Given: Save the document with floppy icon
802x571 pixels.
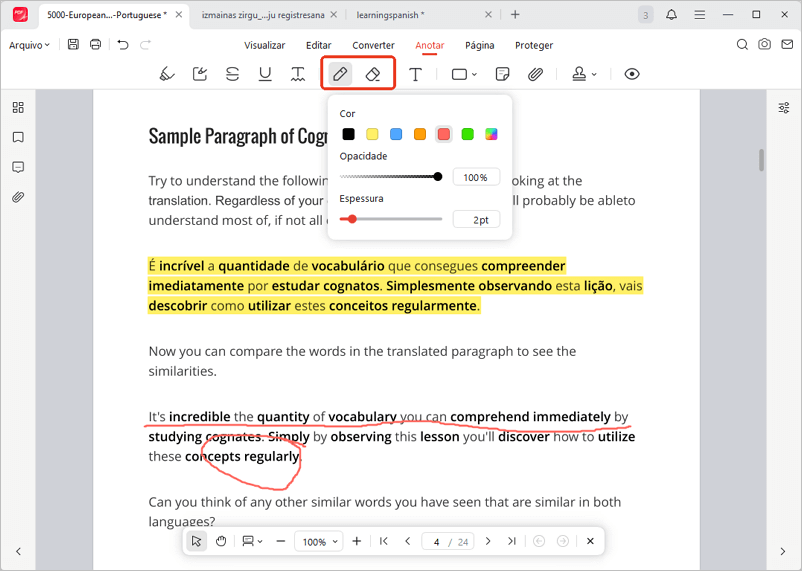Looking at the screenshot, I should 73,45.
